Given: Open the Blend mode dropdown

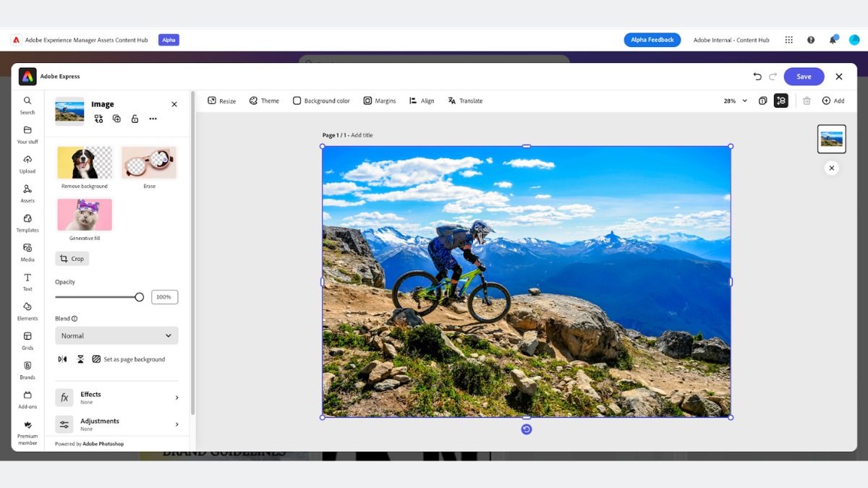Looking at the screenshot, I should 116,335.
